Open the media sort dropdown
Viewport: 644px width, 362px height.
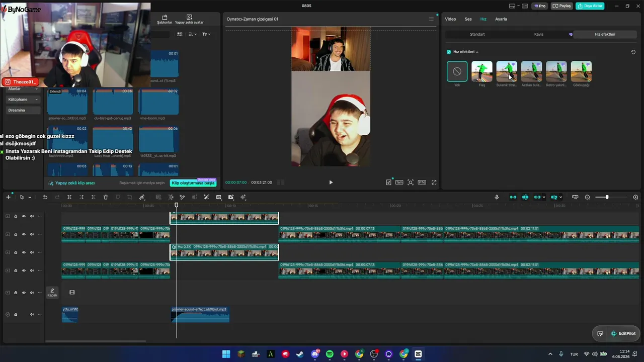pos(193,34)
